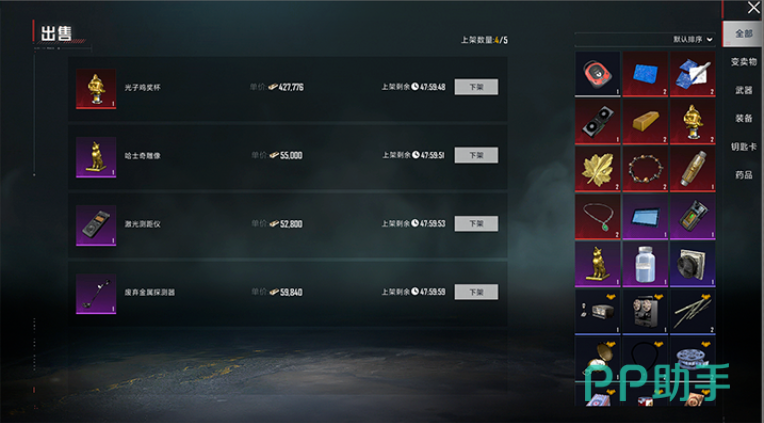Pick the emerald necklace item
This screenshot has height=423, width=764.
pos(597,217)
